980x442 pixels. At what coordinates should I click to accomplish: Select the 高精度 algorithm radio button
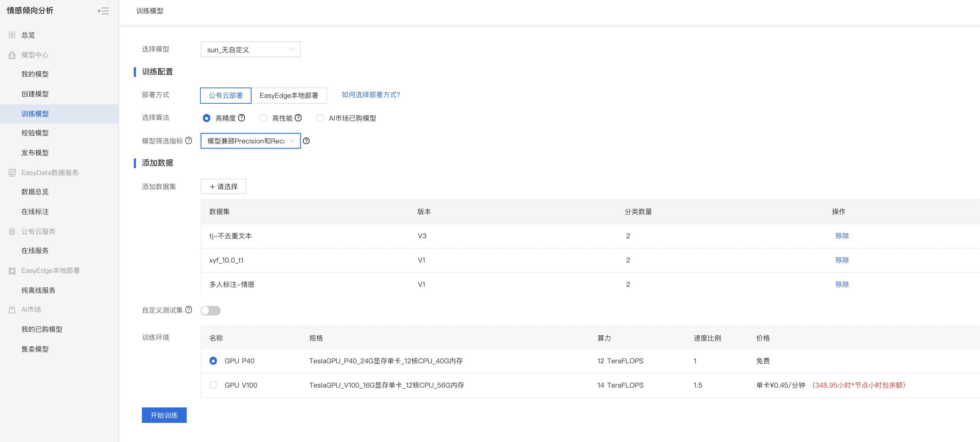(x=207, y=118)
